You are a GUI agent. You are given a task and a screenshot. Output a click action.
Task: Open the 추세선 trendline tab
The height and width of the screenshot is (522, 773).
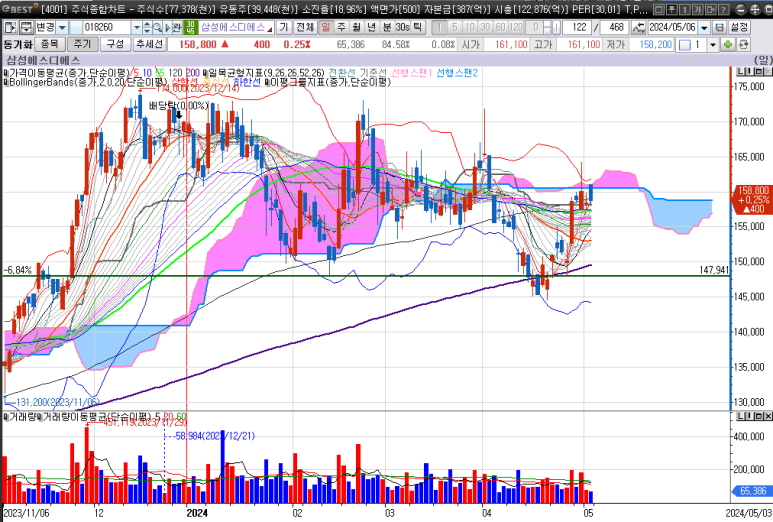148,44
